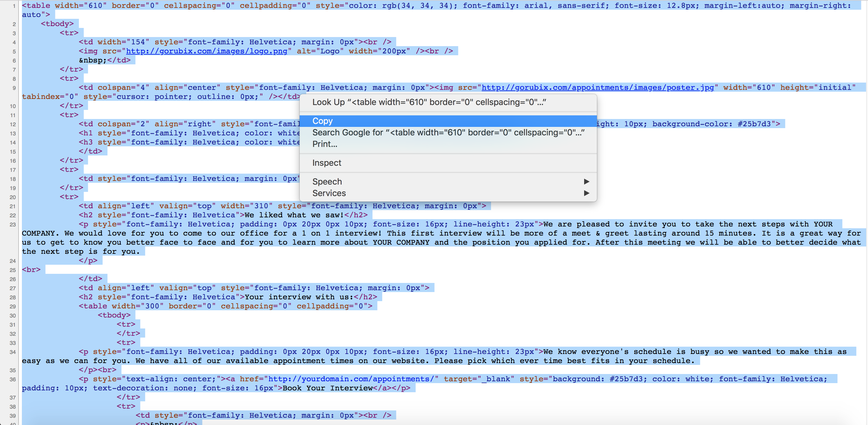Image resolution: width=868 pixels, height=425 pixels.
Task: Click the 'Book Your Interview' anchor text
Action: (328, 388)
